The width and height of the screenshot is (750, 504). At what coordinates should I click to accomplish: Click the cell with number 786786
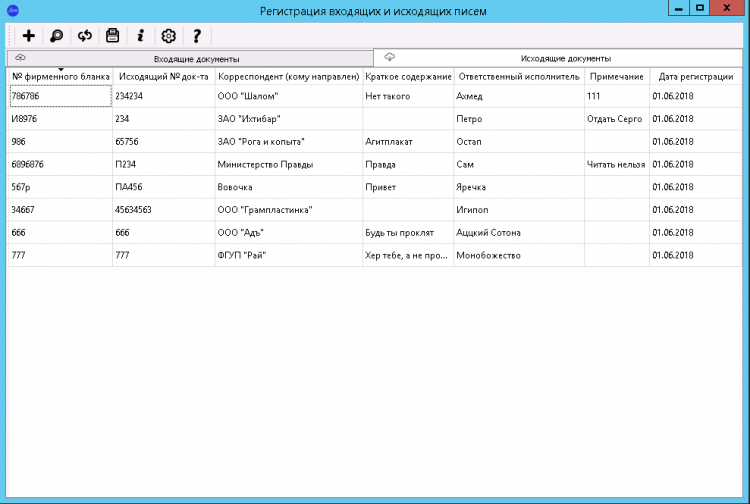tap(60, 96)
